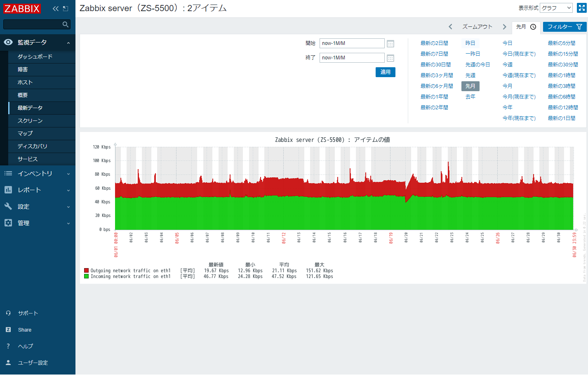Click the 06/12 date label on graph axis
Image resolution: width=588 pixels, height=377 pixels.
click(x=284, y=238)
